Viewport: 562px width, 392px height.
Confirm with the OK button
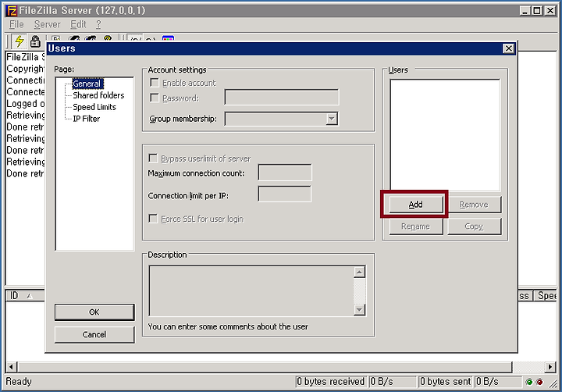pos(94,312)
